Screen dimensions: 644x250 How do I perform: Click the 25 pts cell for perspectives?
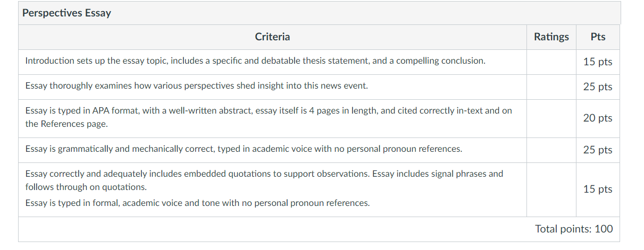[x=598, y=87]
